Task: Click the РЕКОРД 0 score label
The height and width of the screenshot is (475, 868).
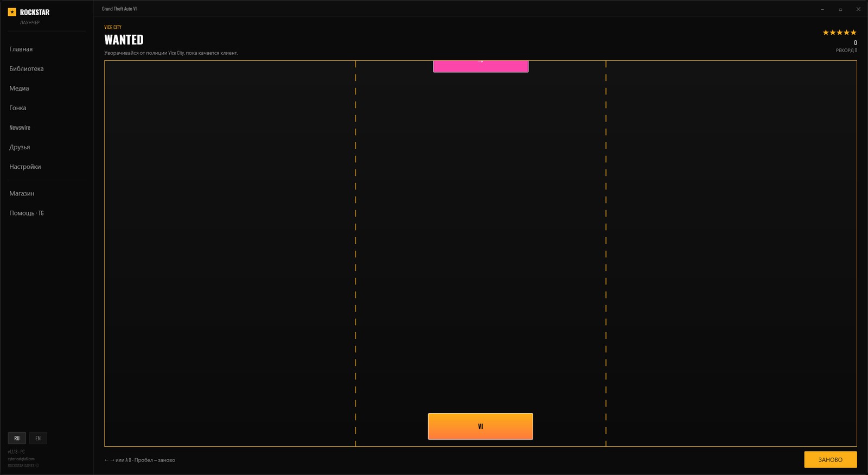Action: (846, 50)
